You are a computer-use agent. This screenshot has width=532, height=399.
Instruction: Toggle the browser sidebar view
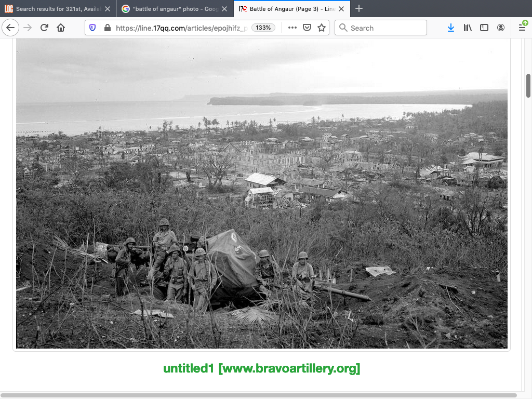(484, 28)
